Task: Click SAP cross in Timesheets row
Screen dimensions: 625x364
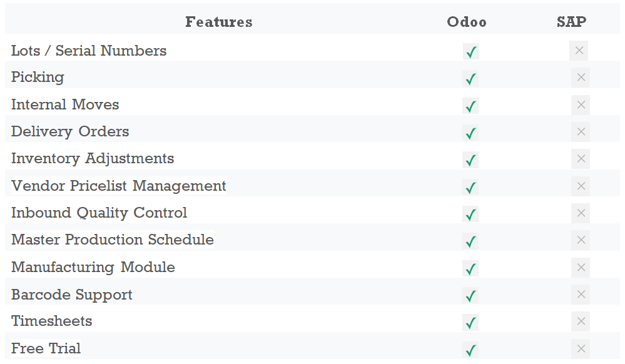Action: (581, 321)
